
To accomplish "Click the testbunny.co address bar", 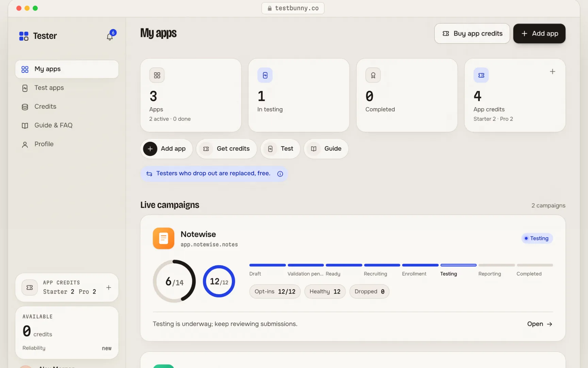I will (x=293, y=8).
